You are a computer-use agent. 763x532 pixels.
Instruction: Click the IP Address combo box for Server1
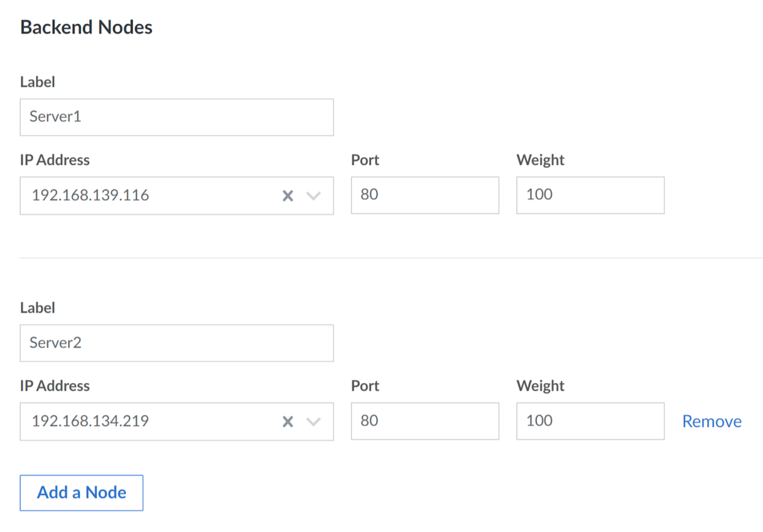[147, 195]
